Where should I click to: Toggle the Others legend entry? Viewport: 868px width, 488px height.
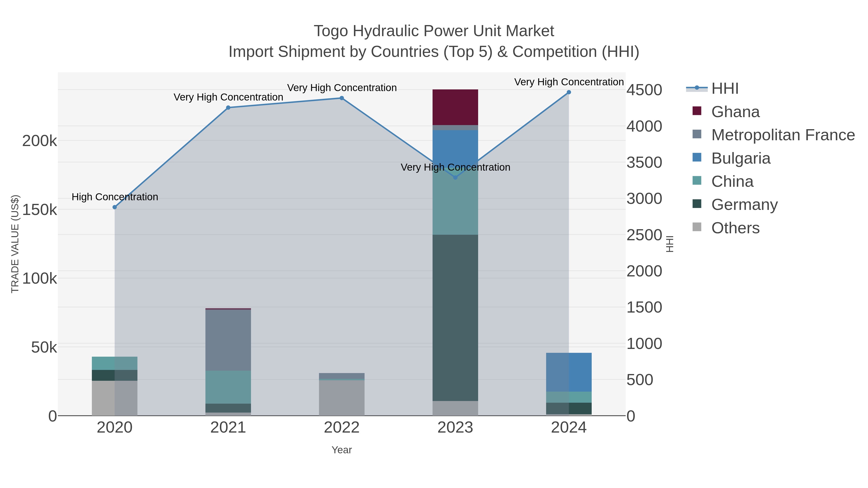pyautogui.click(x=726, y=228)
